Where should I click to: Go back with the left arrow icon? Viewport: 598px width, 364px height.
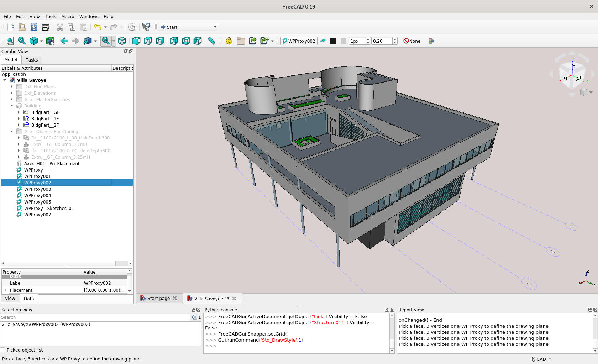[64, 41]
